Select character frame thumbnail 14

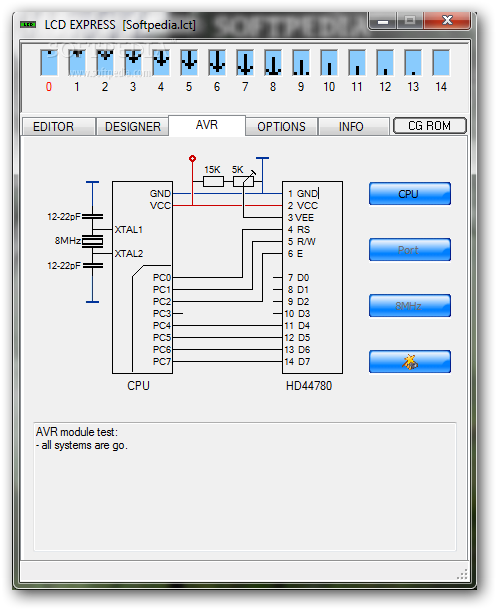pyautogui.click(x=441, y=62)
